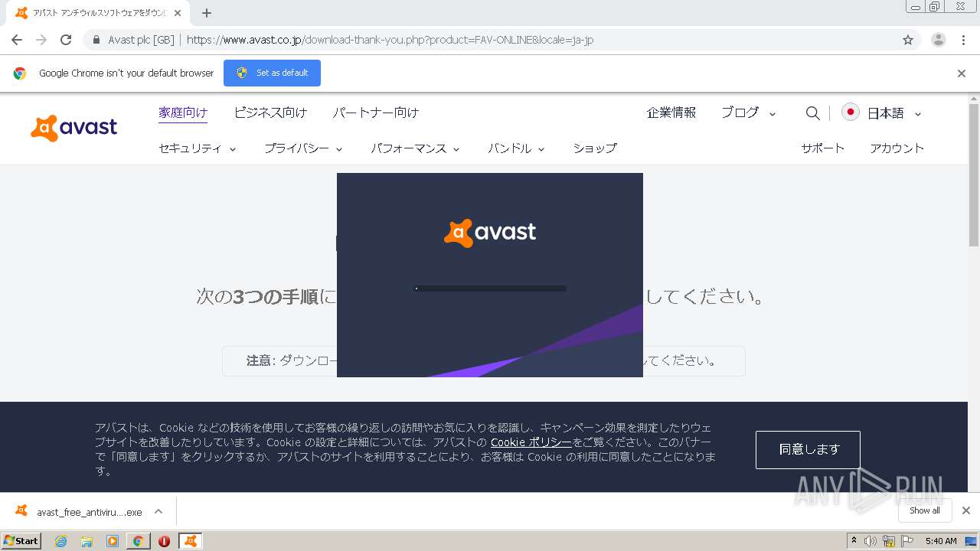The height and width of the screenshot is (551, 980).
Task: Open a new tab with the plus icon
Action: point(207,12)
